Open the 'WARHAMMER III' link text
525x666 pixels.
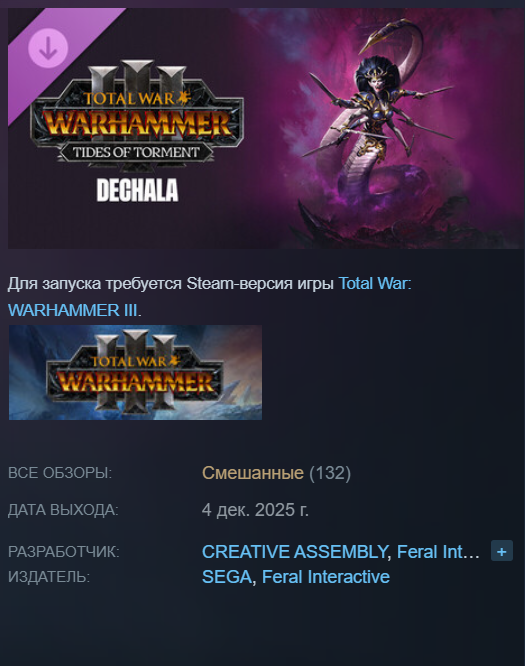click(x=73, y=310)
